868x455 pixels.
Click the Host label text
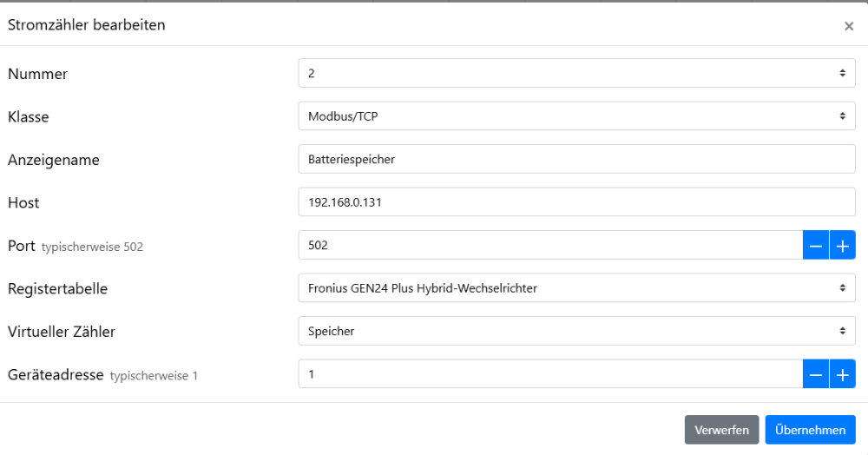pos(24,202)
